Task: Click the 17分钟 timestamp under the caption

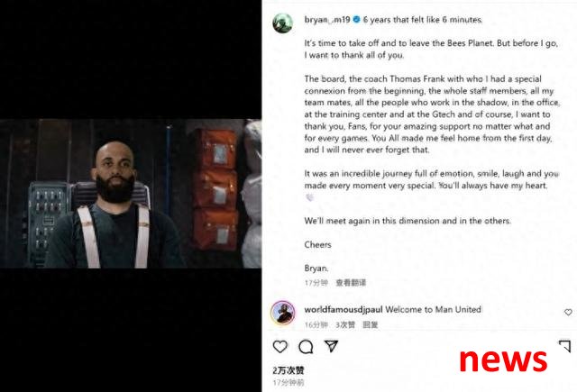Action: pyautogui.click(x=316, y=282)
